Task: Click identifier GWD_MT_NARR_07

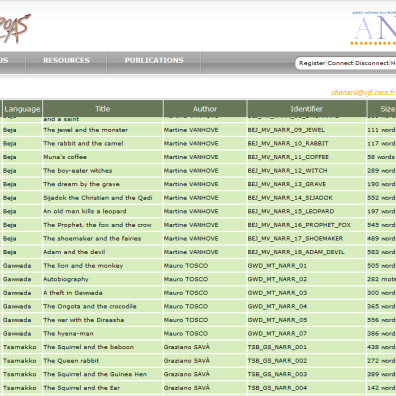Action: 277,334
